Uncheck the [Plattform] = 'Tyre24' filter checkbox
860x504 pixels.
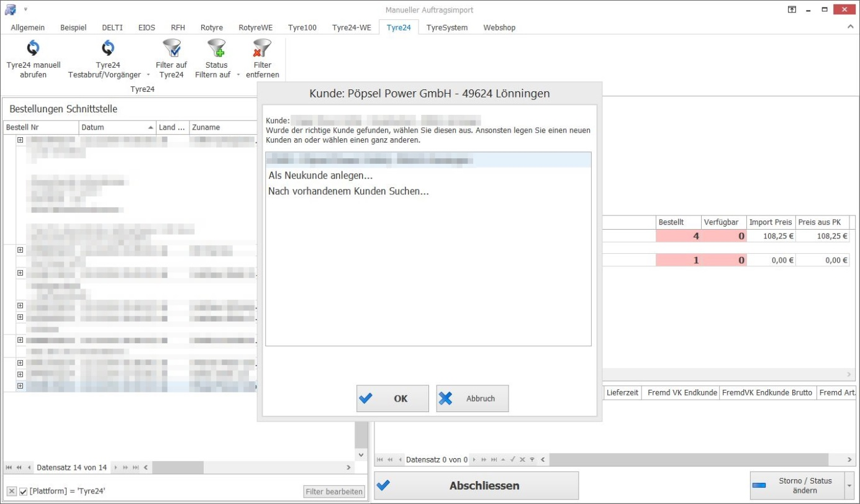[24, 492]
